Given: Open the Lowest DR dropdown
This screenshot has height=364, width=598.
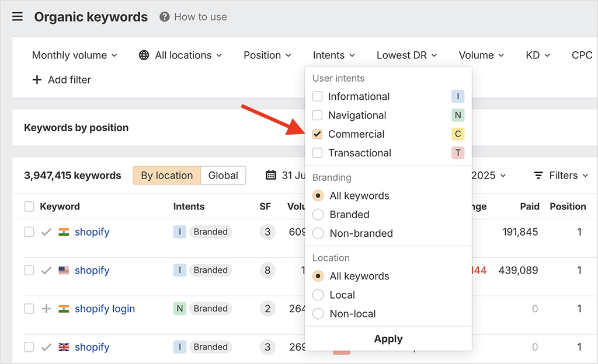Looking at the screenshot, I should 407,55.
